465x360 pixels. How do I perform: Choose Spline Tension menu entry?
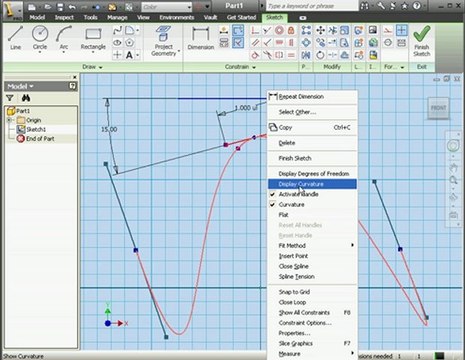pos(312,277)
